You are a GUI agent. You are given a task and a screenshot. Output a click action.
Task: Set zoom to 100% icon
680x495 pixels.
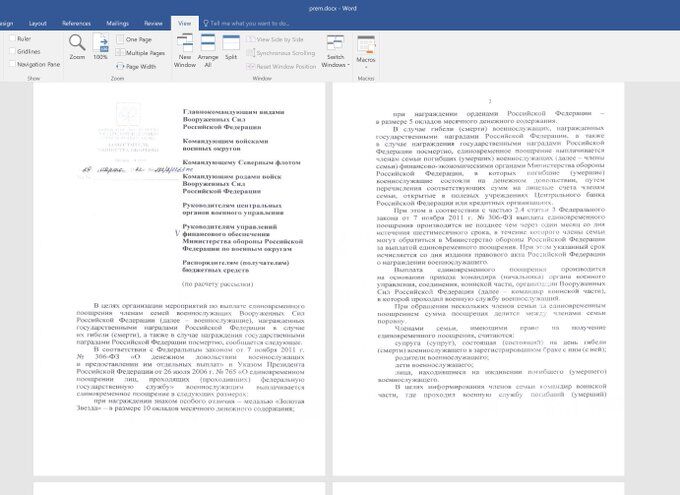101,43
